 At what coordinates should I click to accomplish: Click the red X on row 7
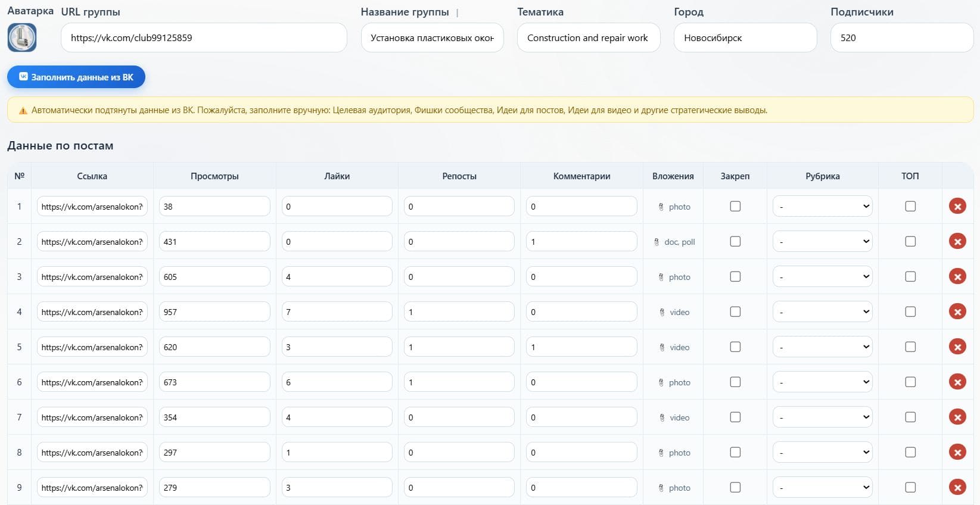(x=957, y=417)
